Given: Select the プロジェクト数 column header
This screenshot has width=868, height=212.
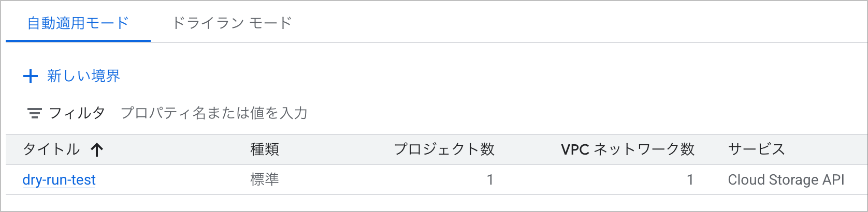Looking at the screenshot, I should click(444, 150).
